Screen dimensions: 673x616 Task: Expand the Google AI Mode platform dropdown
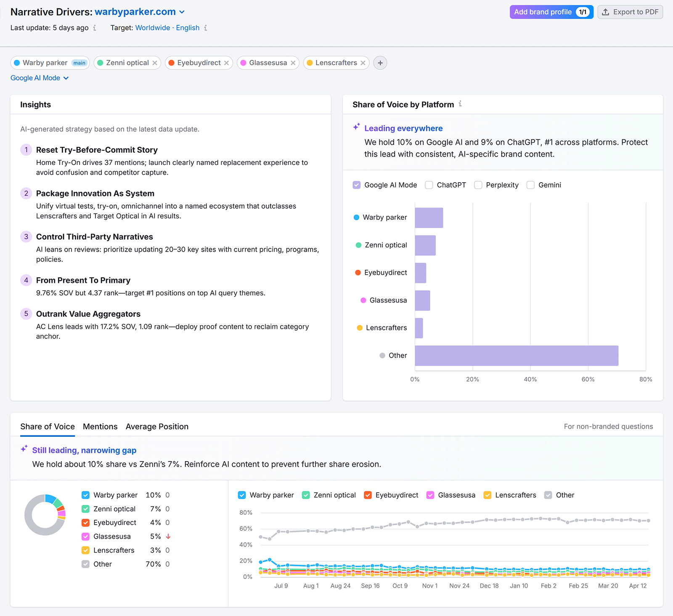point(40,78)
